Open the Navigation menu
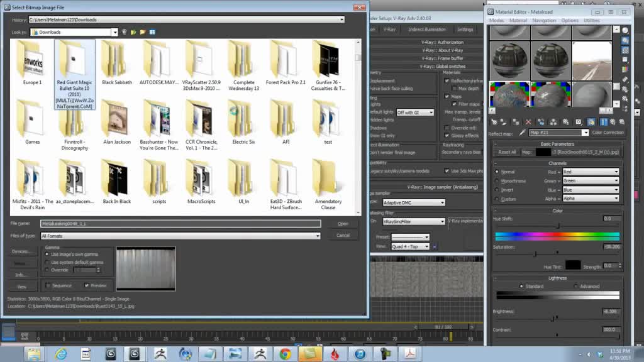644x362 pixels. pos(544,21)
